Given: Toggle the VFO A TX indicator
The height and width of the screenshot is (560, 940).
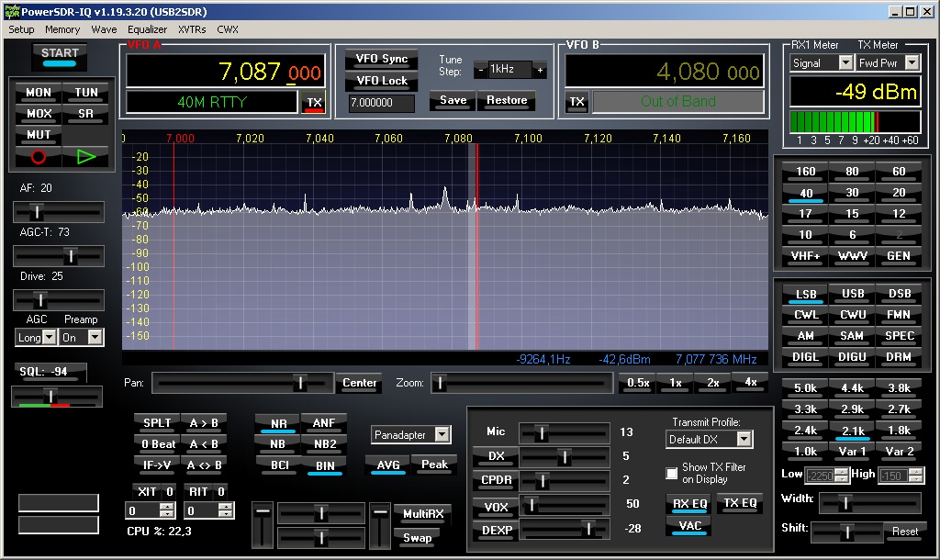Looking at the screenshot, I should point(314,103).
